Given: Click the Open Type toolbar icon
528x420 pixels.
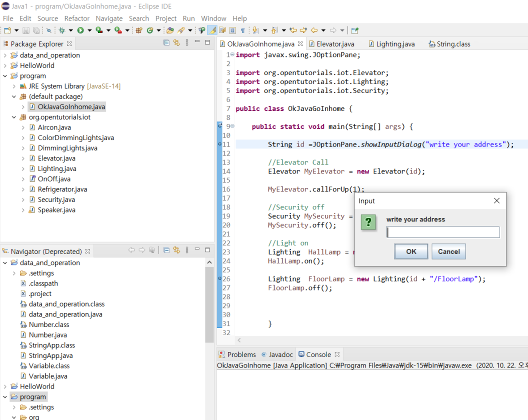Looking at the screenshot, I should point(170,30).
